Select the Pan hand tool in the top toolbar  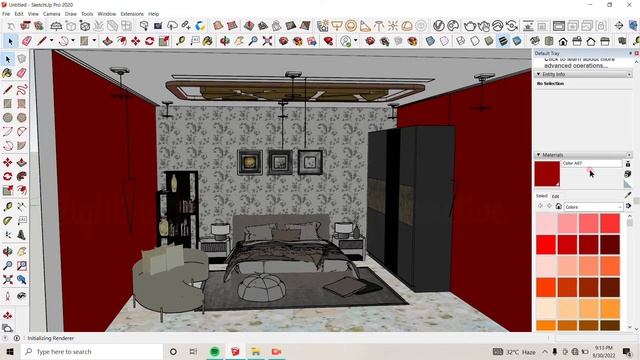239,41
